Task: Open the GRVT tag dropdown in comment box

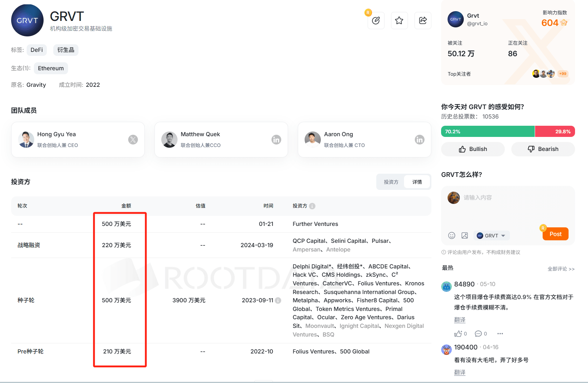Action: click(x=492, y=236)
